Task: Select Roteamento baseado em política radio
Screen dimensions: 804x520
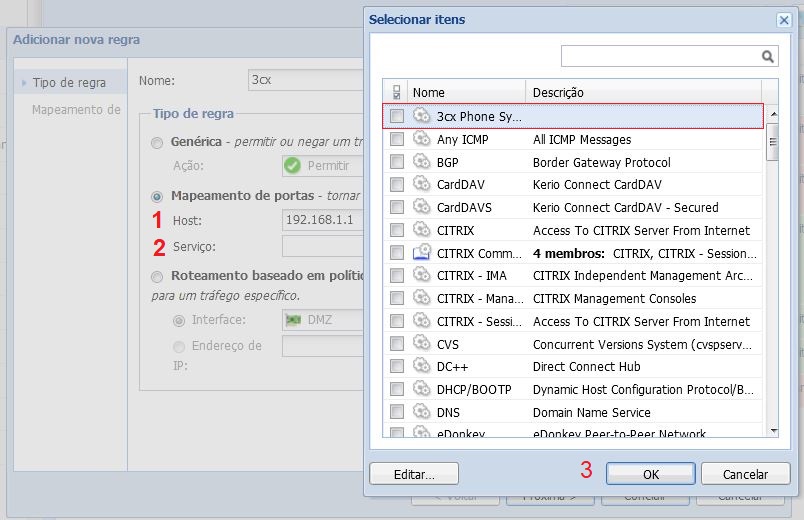Action: coord(157,277)
